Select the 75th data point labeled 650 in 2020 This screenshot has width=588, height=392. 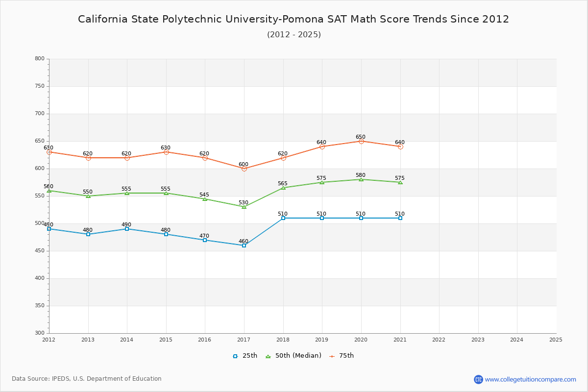click(x=361, y=141)
